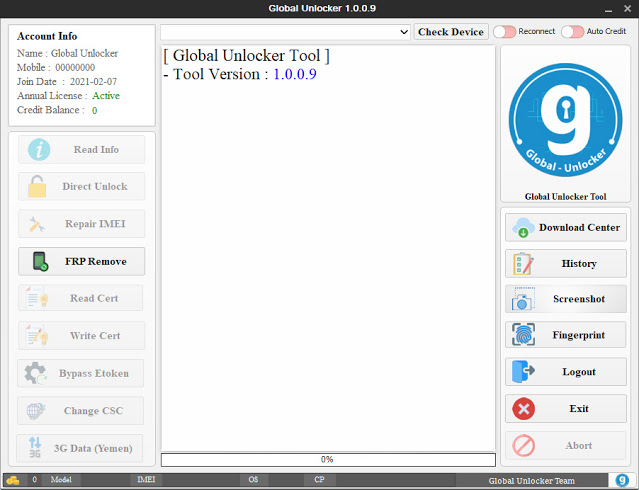
Task: Click the fingerprint icon
Action: click(x=523, y=335)
